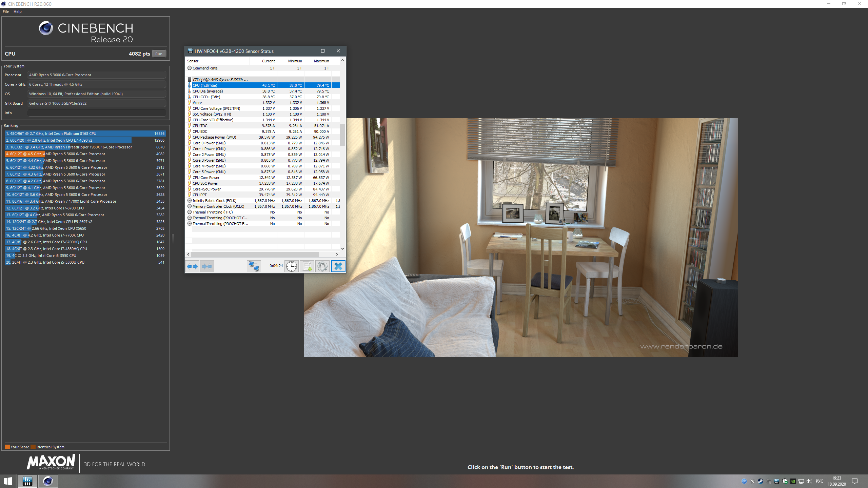
Task: Open the Windows Start menu
Action: point(8,481)
